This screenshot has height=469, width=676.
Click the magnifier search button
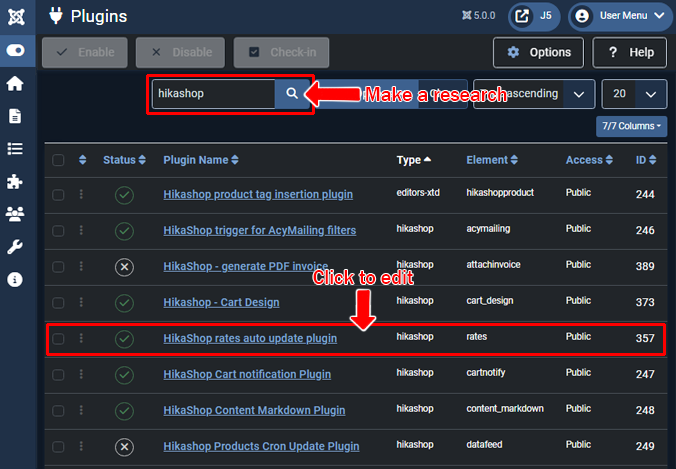click(x=292, y=94)
